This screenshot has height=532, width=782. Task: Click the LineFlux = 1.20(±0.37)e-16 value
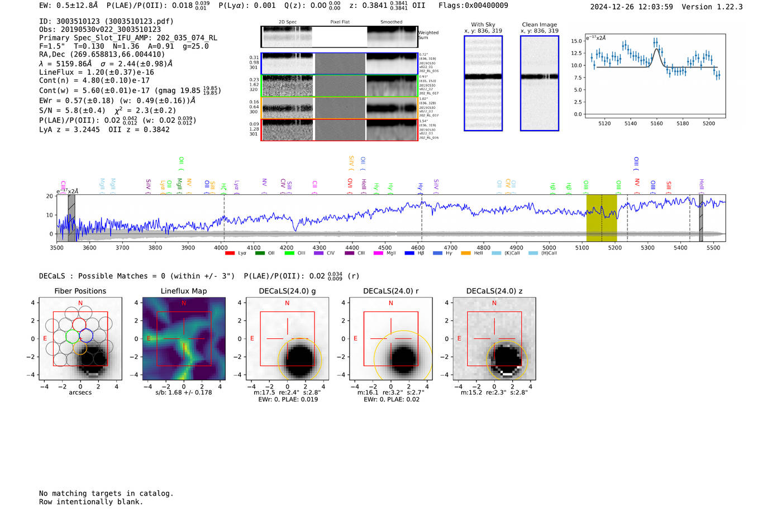[x=97, y=72]
